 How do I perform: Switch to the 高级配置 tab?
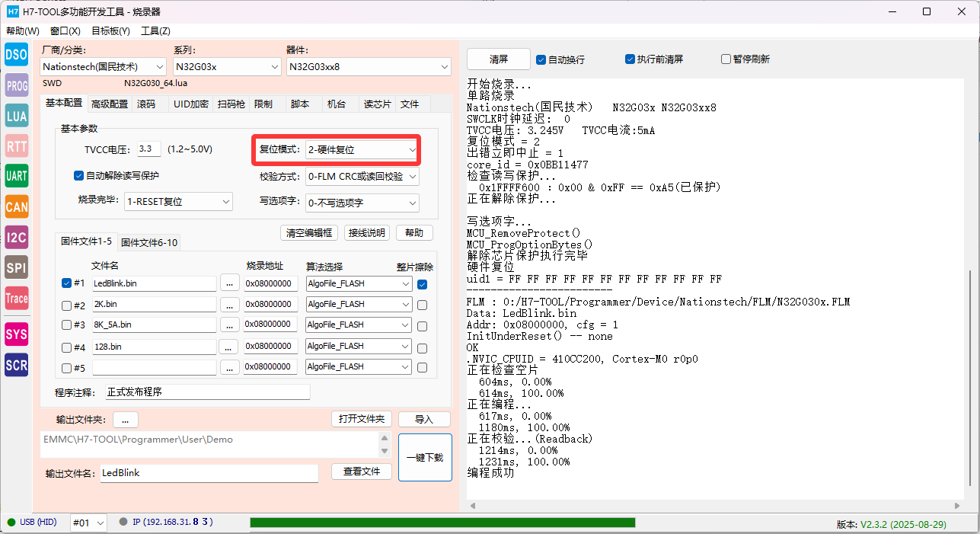pyautogui.click(x=110, y=104)
